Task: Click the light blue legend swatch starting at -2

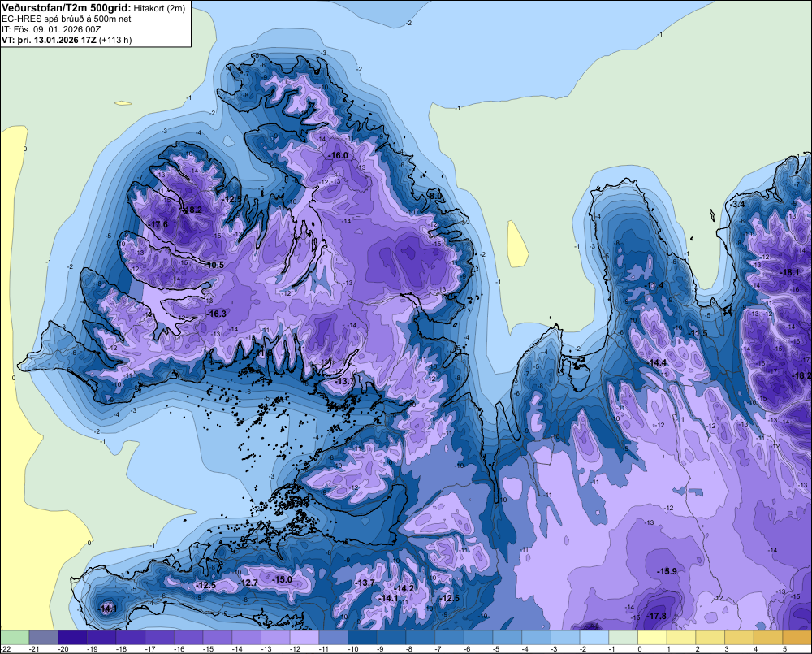Action: [594, 638]
